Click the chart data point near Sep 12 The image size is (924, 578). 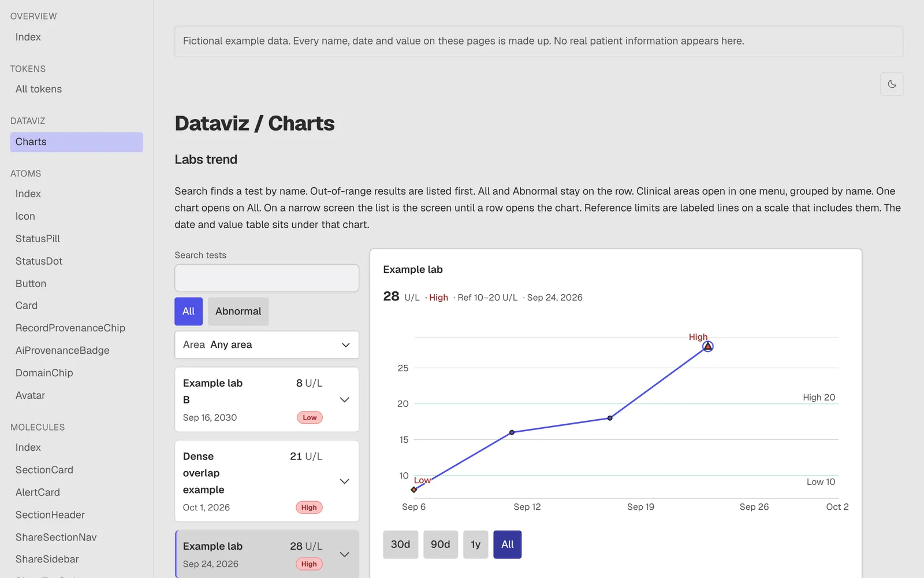(512, 432)
